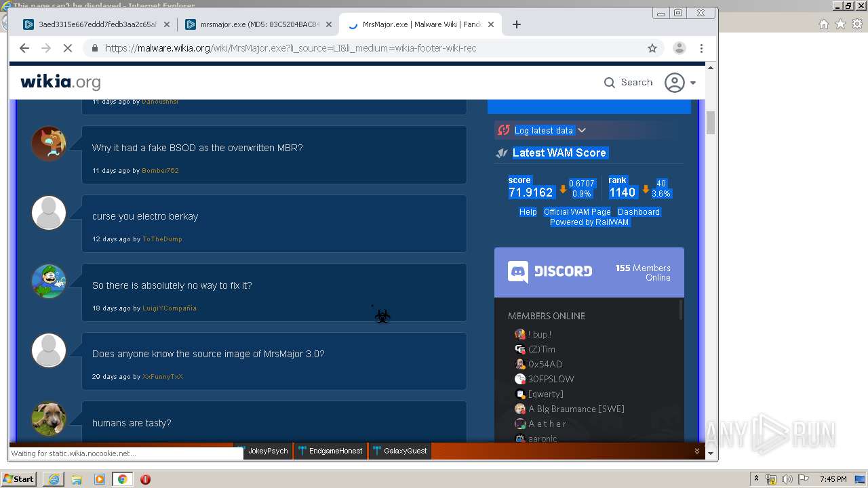868x488 pixels.
Task: Open the wikia.org logo home link
Action: click(60, 82)
